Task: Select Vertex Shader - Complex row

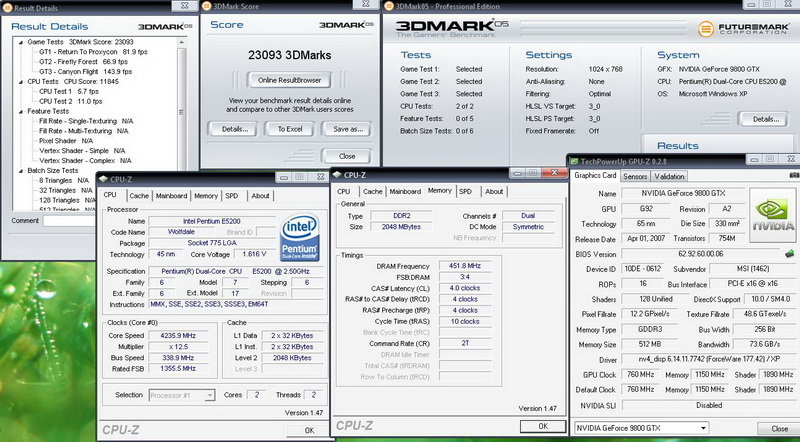Action: coord(85,161)
